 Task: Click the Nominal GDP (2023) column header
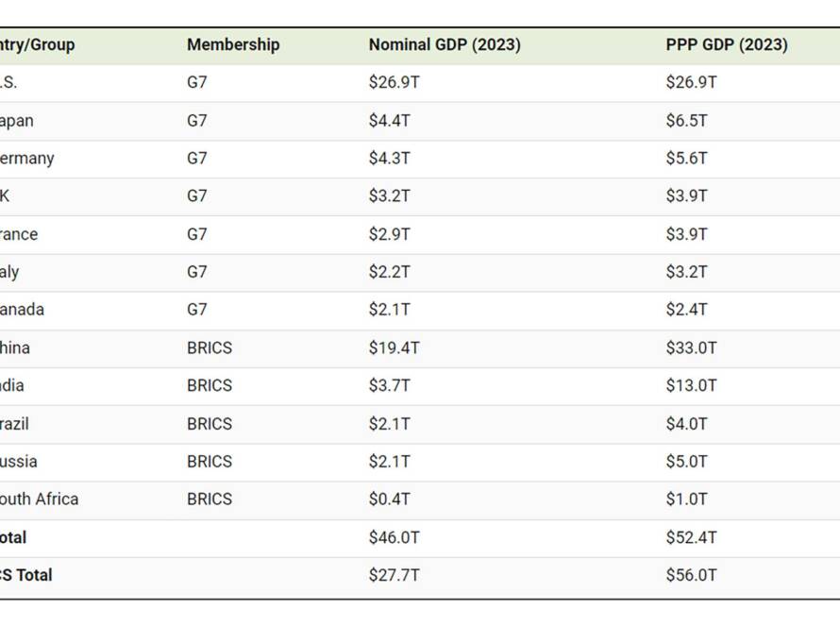pos(445,44)
